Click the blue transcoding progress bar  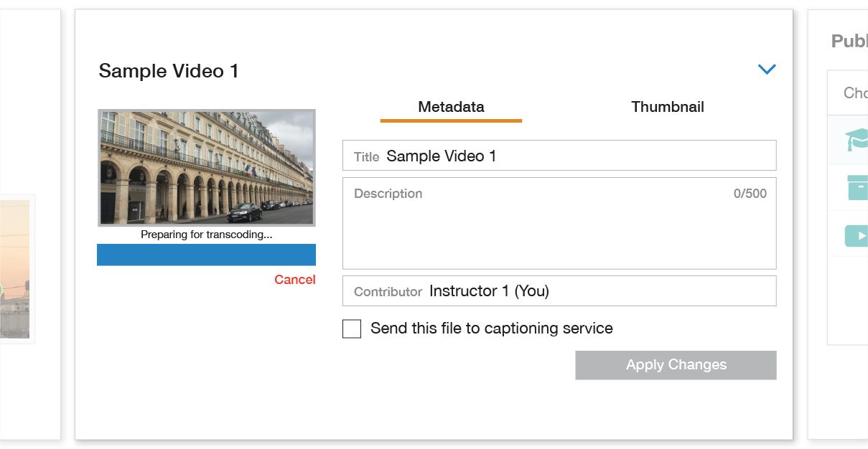click(x=206, y=255)
